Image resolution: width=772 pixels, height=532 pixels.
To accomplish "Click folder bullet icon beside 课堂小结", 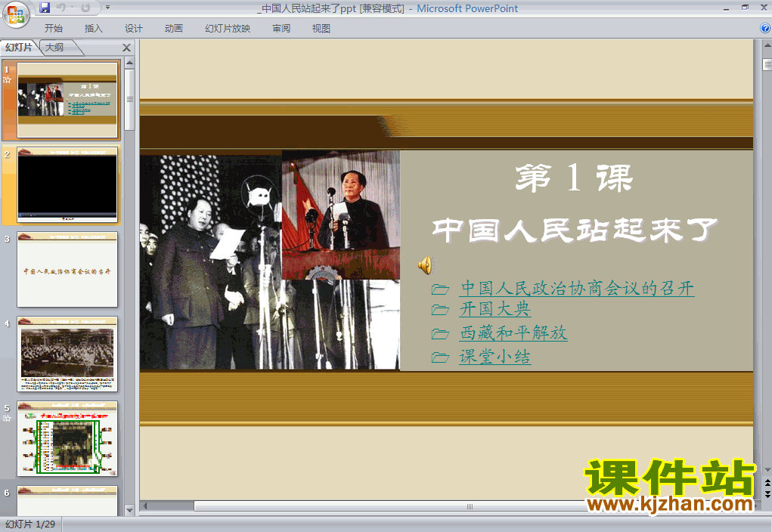I will point(440,357).
